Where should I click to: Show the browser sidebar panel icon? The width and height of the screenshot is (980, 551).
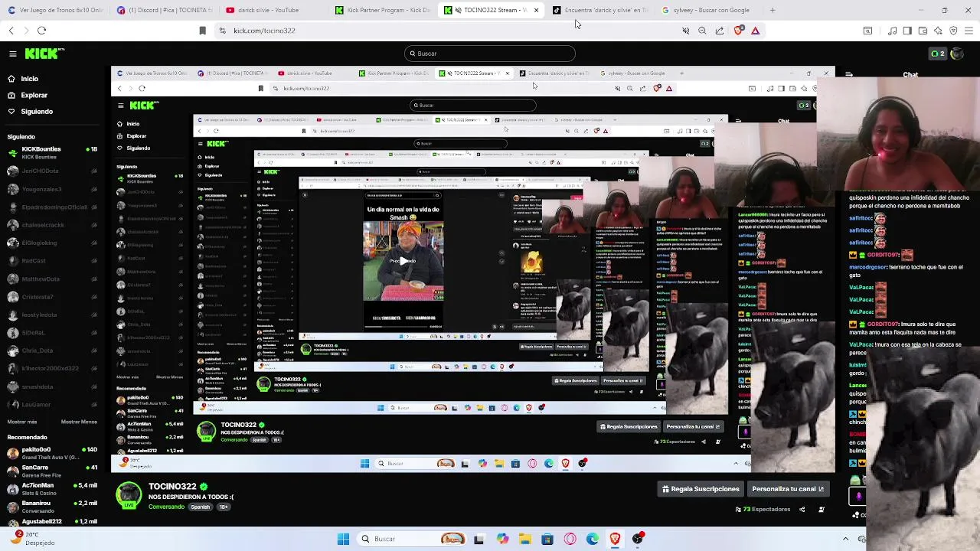(907, 31)
